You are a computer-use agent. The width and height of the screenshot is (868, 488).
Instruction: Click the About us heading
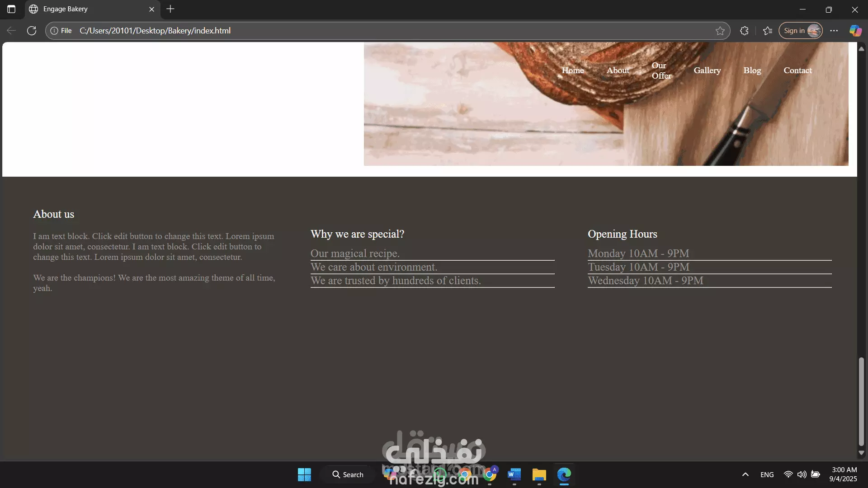click(53, 214)
